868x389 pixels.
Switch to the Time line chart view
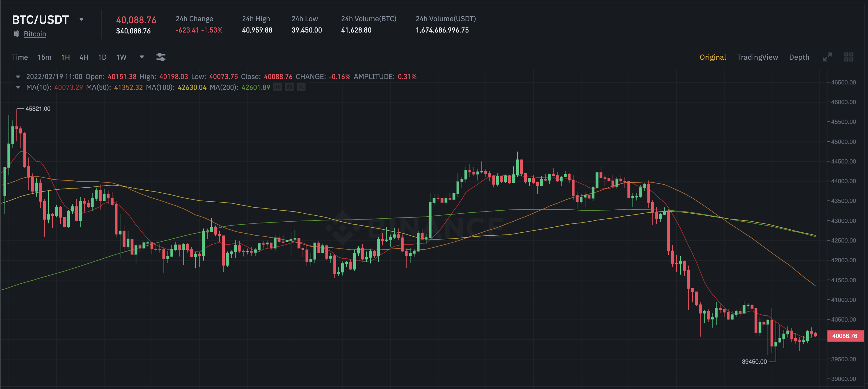(x=20, y=57)
